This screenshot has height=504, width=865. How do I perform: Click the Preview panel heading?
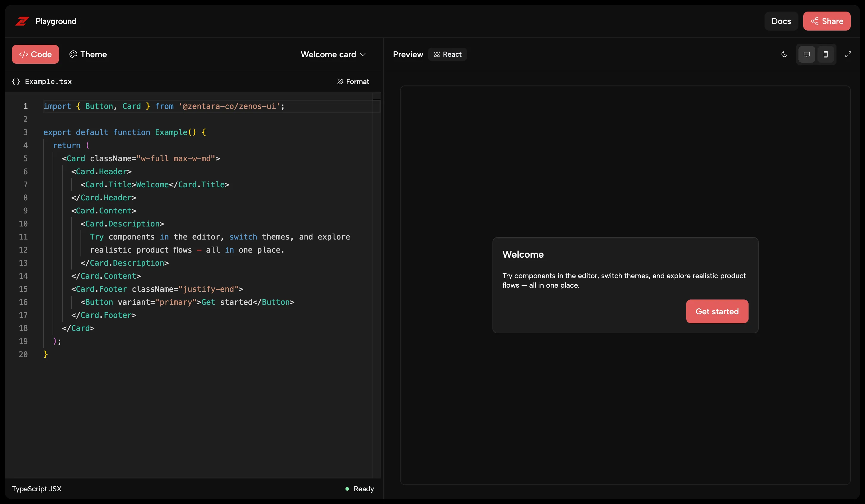(408, 54)
